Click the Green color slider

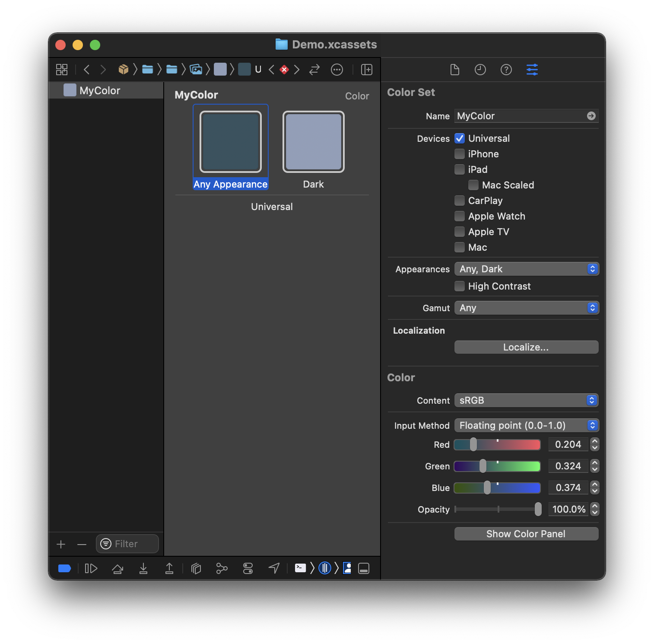[497, 466]
